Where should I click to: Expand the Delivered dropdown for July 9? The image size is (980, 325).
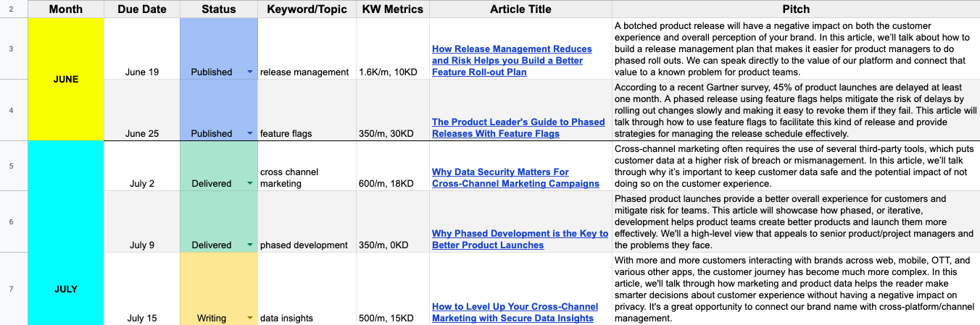250,245
